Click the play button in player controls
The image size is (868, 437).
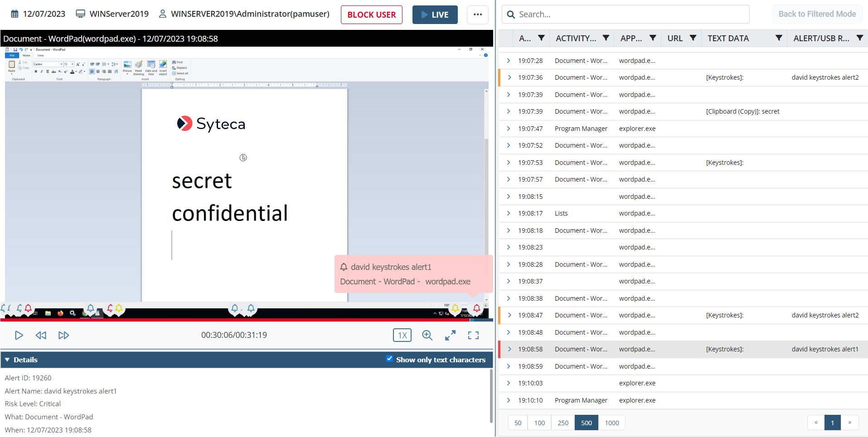click(19, 335)
